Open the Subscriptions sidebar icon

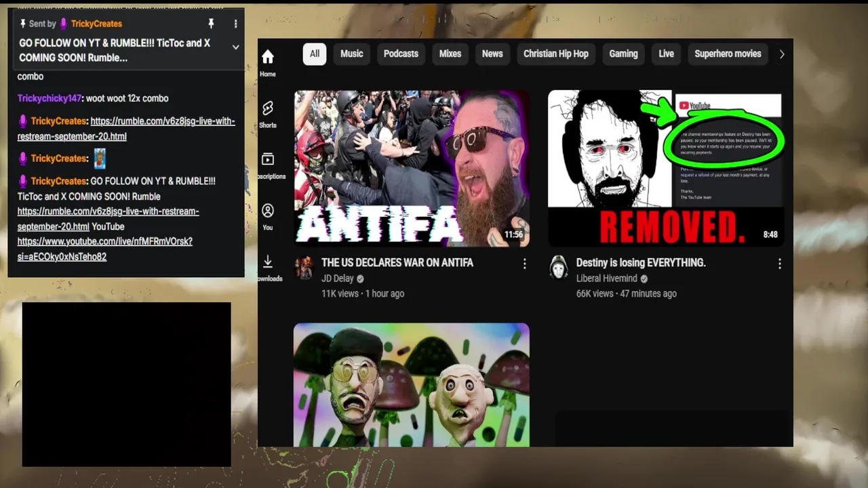point(268,159)
